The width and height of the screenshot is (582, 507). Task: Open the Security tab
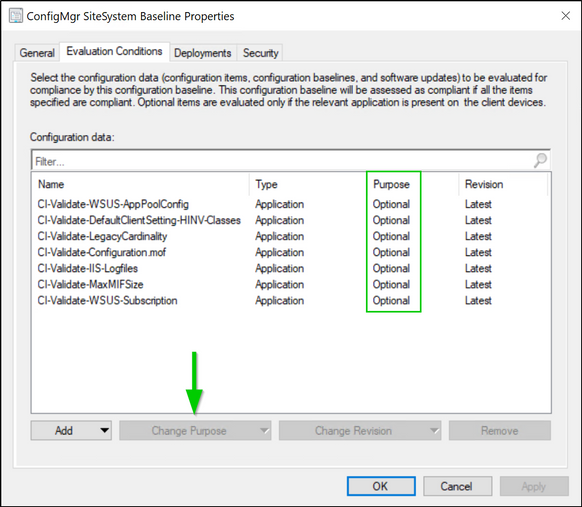pyautogui.click(x=261, y=53)
